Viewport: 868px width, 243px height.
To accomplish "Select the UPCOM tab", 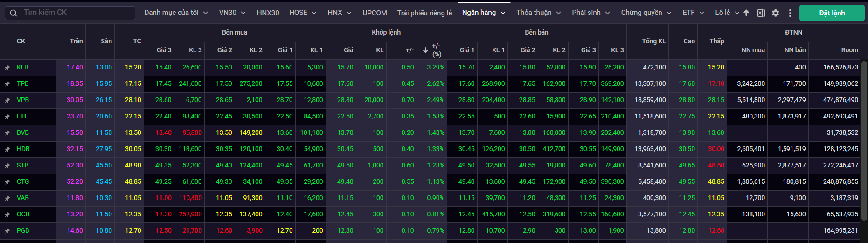I will click(x=375, y=13).
